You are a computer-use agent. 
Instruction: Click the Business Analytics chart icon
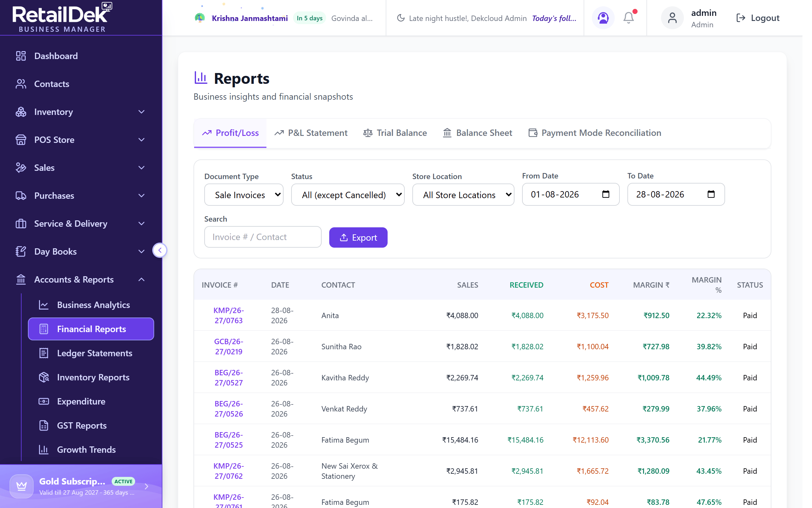coord(44,305)
